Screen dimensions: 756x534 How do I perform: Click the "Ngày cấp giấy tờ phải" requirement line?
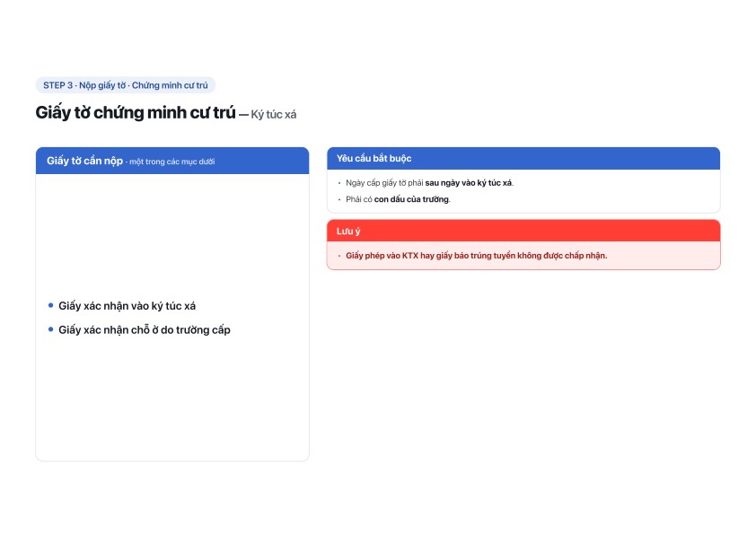click(429, 183)
